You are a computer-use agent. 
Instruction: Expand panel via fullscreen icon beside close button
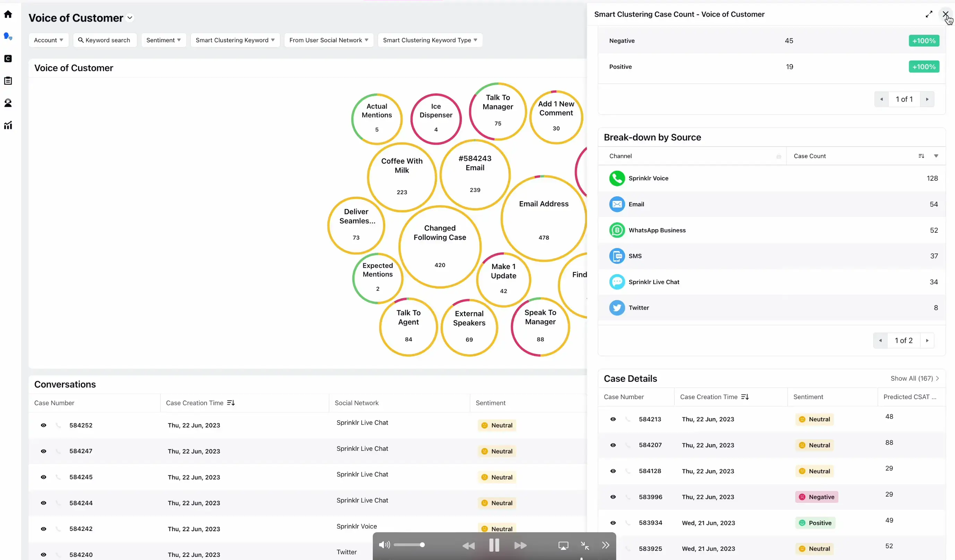[x=929, y=14]
